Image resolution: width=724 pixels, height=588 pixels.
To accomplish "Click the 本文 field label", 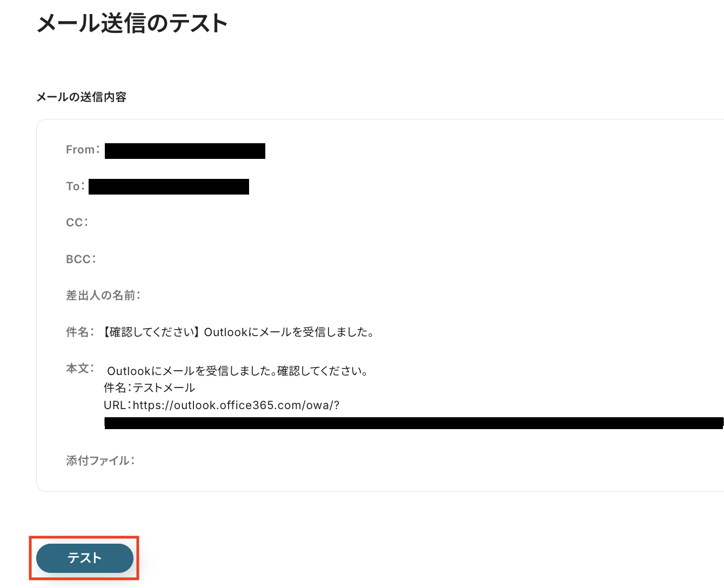I will pos(80,369).
